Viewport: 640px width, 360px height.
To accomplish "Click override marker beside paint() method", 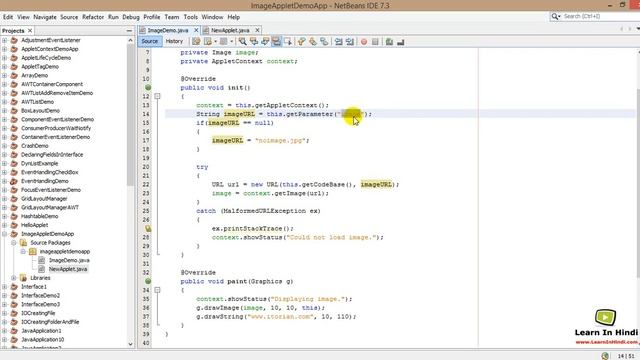I will (148, 281).
